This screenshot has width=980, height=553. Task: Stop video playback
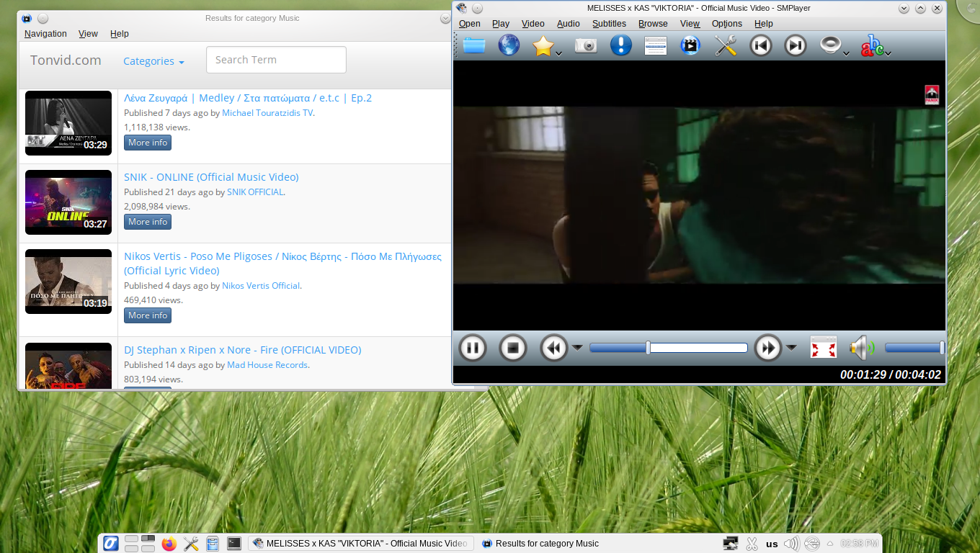[513, 349]
